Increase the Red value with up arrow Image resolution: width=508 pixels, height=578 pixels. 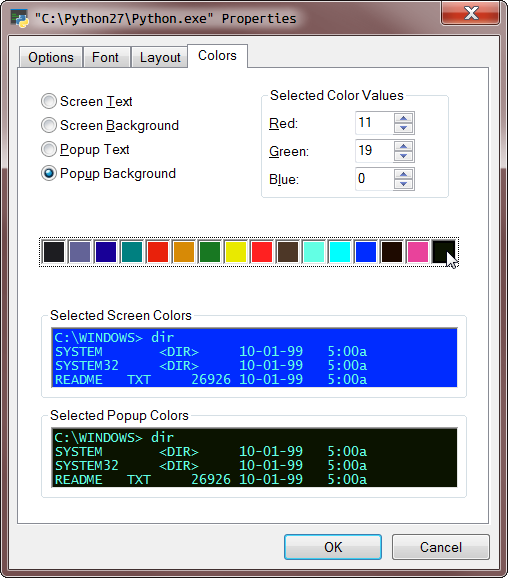(403, 118)
